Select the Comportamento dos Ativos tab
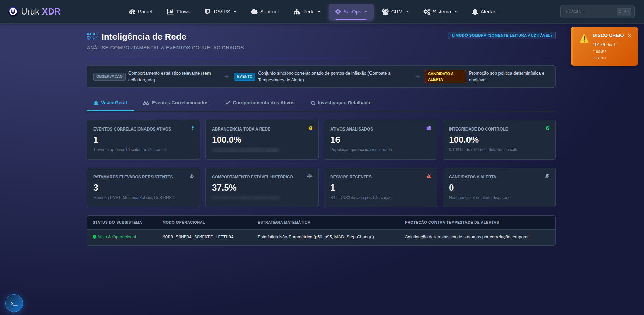644x315 pixels. pyautogui.click(x=260, y=103)
